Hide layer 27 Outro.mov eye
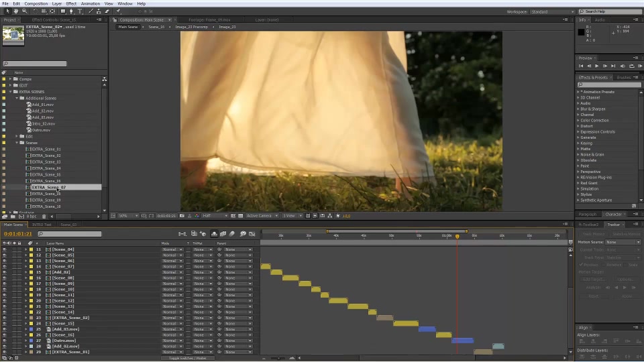The width and height of the screenshot is (644, 362). [5, 341]
